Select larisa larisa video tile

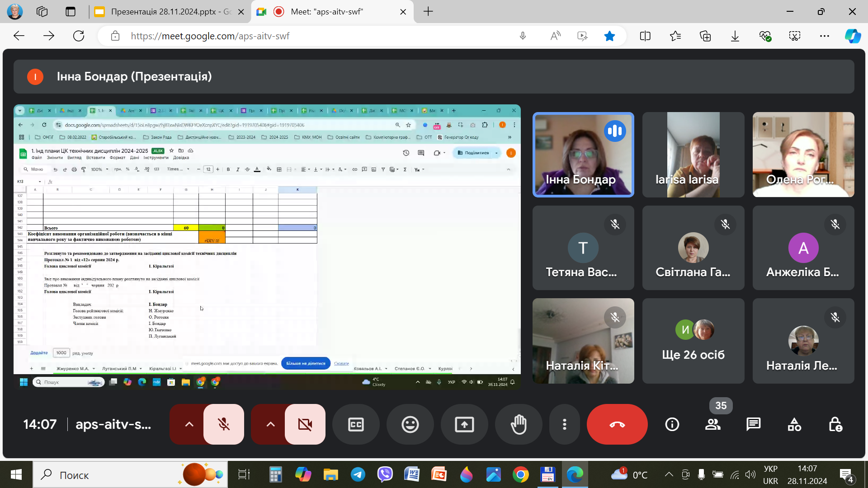point(693,155)
